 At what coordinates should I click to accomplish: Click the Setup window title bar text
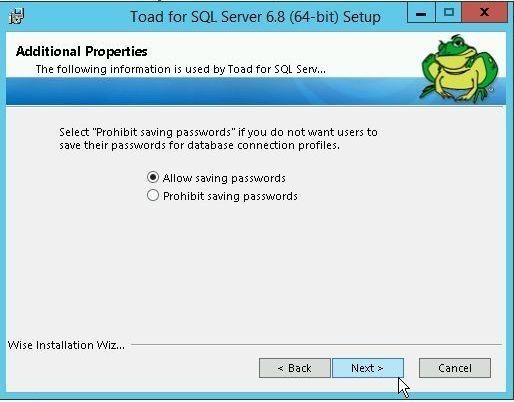click(255, 17)
